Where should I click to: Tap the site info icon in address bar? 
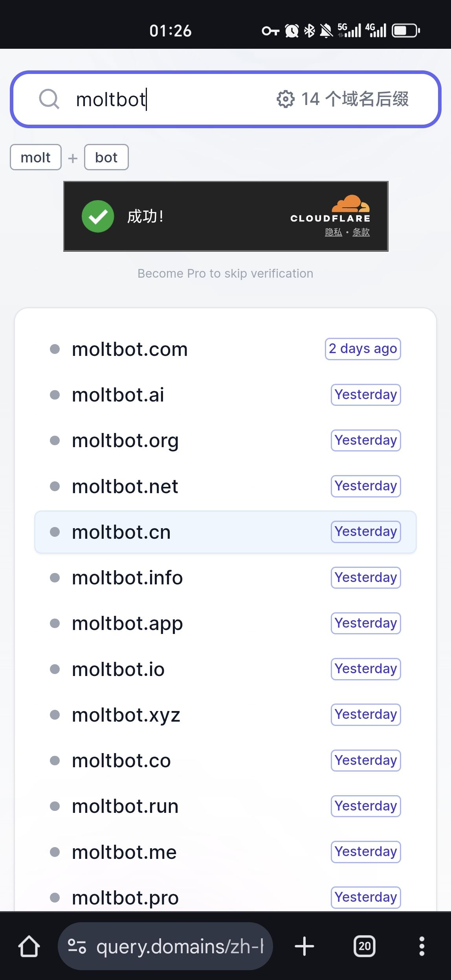pyautogui.click(x=77, y=946)
